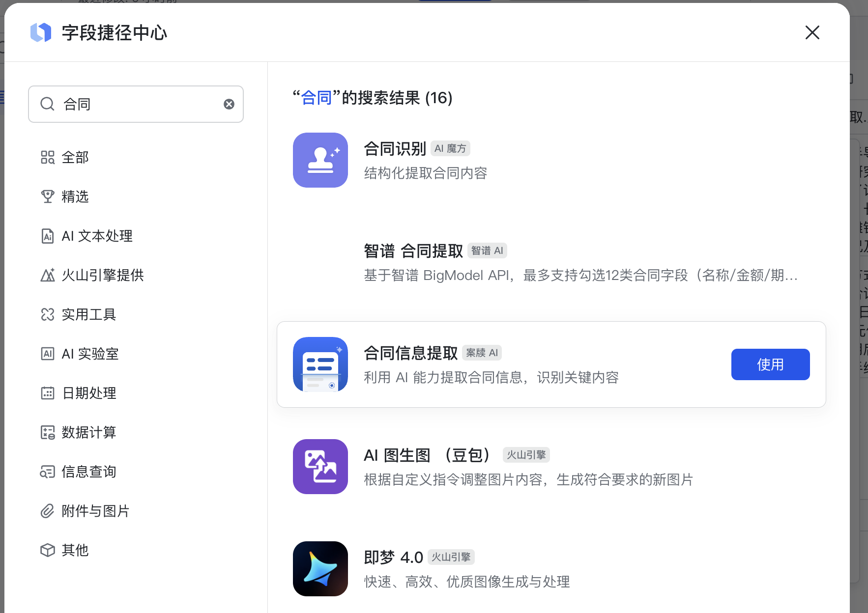Screen dimensions: 868x613
Task: Open the 智谱 合同提取 result
Action: (x=413, y=251)
